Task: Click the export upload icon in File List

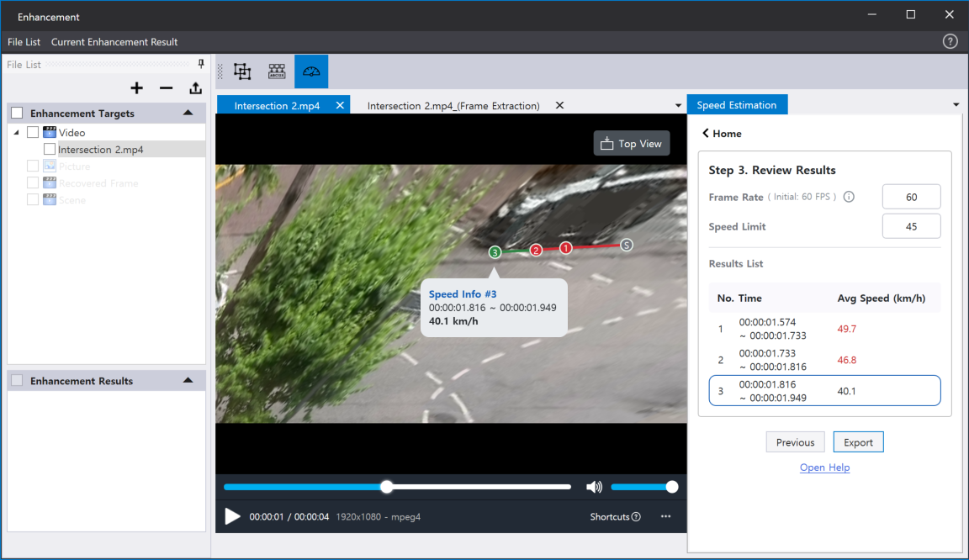Action: (195, 88)
